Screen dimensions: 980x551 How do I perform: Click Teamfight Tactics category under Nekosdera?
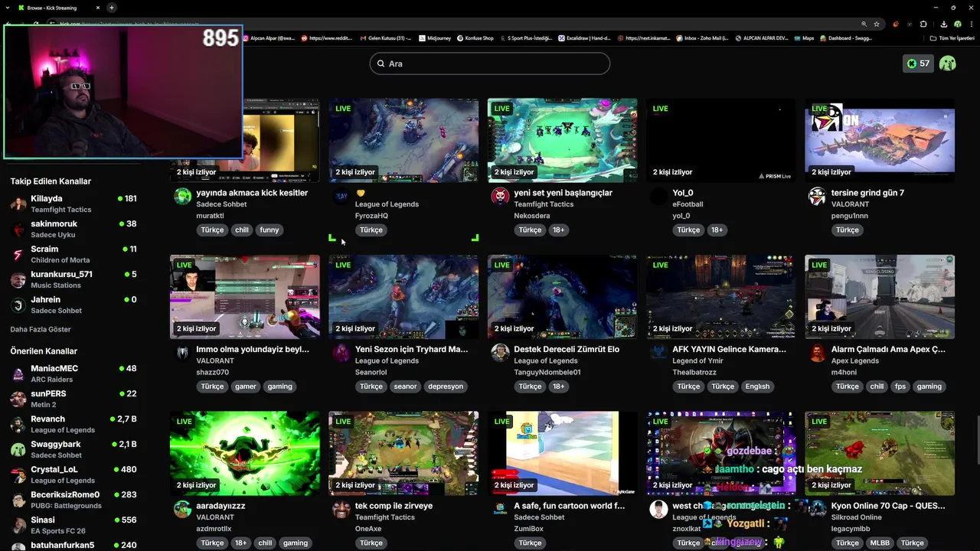click(544, 204)
